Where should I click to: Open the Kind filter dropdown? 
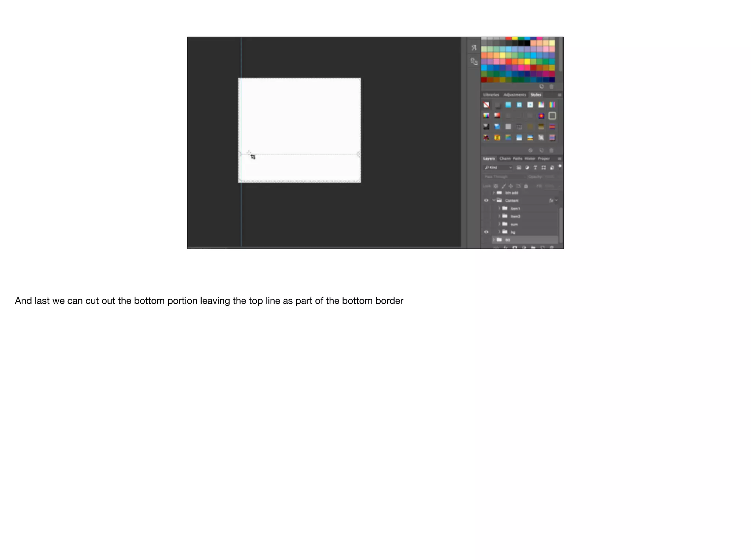(x=498, y=168)
